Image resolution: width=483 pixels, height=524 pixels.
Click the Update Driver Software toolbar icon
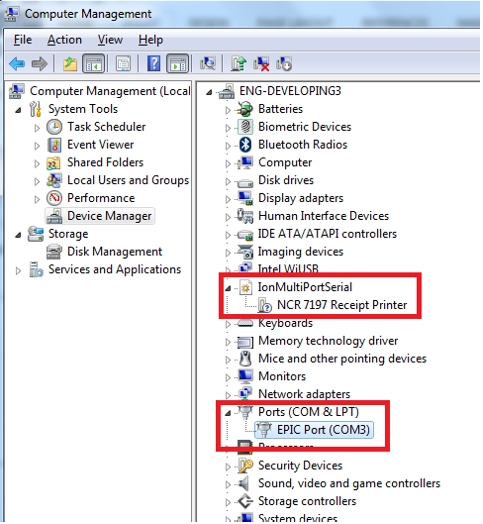pyautogui.click(x=239, y=63)
